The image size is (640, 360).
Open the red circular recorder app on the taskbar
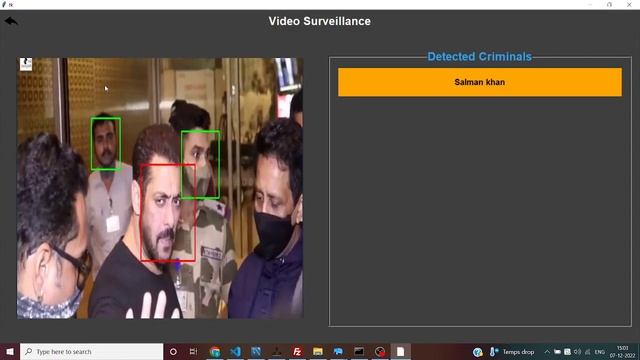380,351
